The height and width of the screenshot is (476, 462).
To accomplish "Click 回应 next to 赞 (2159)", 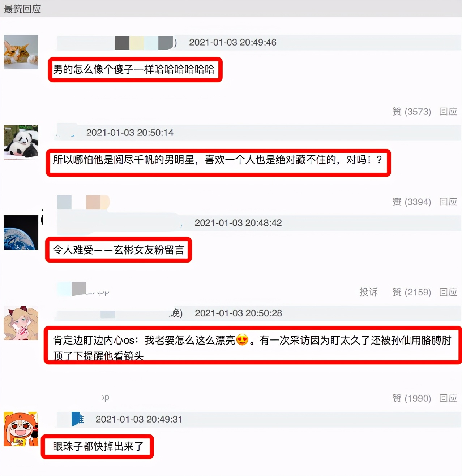I will tap(448, 292).
